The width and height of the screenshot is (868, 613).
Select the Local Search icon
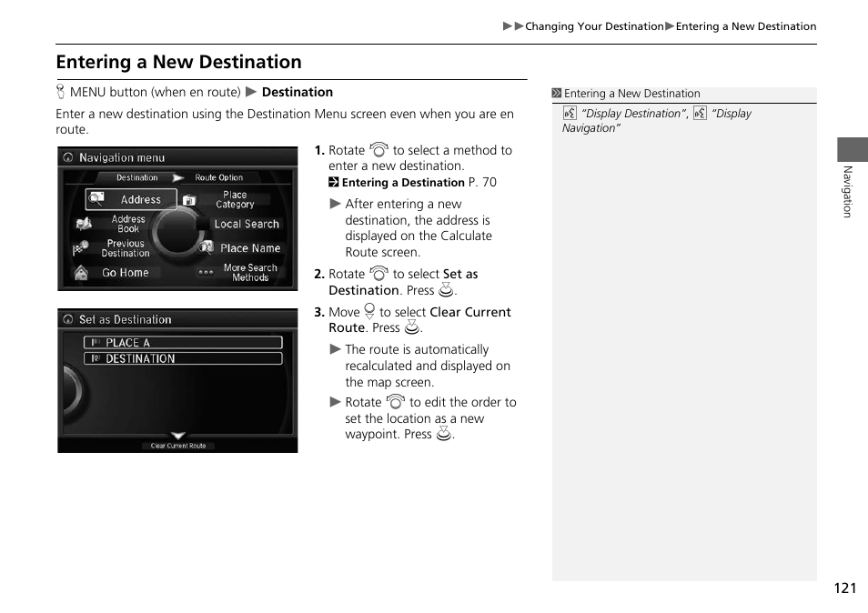pos(247,224)
